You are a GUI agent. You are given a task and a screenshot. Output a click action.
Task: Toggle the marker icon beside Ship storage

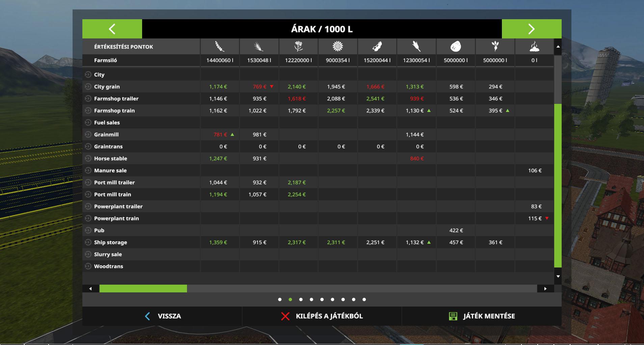[88, 242]
